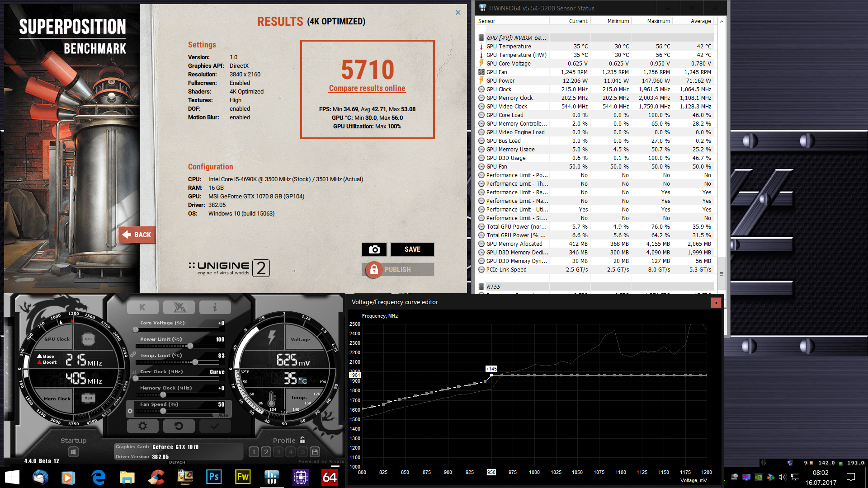Apply Afterburner settings with checkmark button
The height and width of the screenshot is (488, 868).
[x=215, y=426]
